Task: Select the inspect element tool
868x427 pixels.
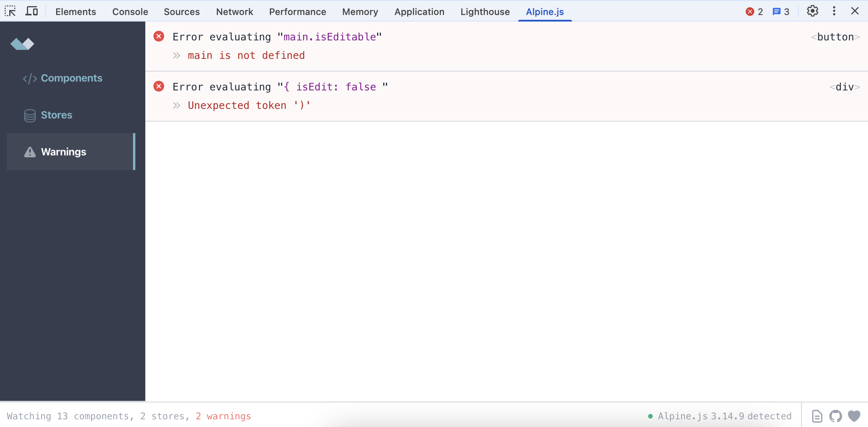Action: [x=10, y=11]
